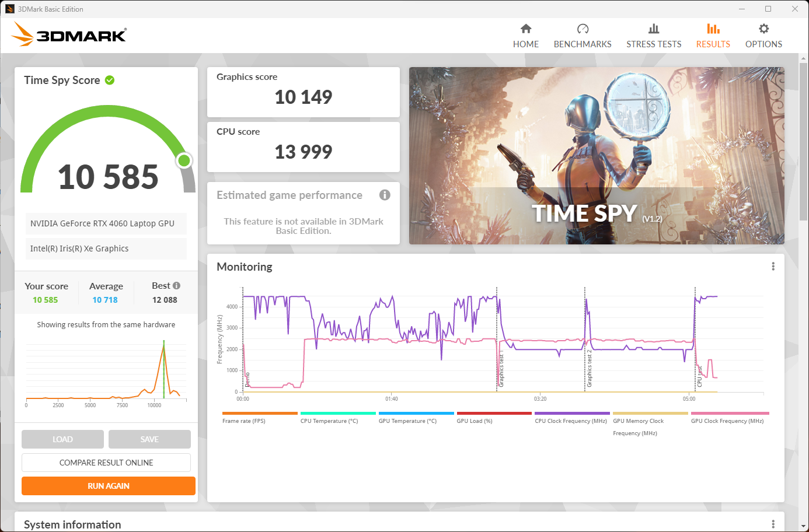Click the score gauge indicator knob
The height and width of the screenshot is (532, 809).
pyautogui.click(x=184, y=160)
